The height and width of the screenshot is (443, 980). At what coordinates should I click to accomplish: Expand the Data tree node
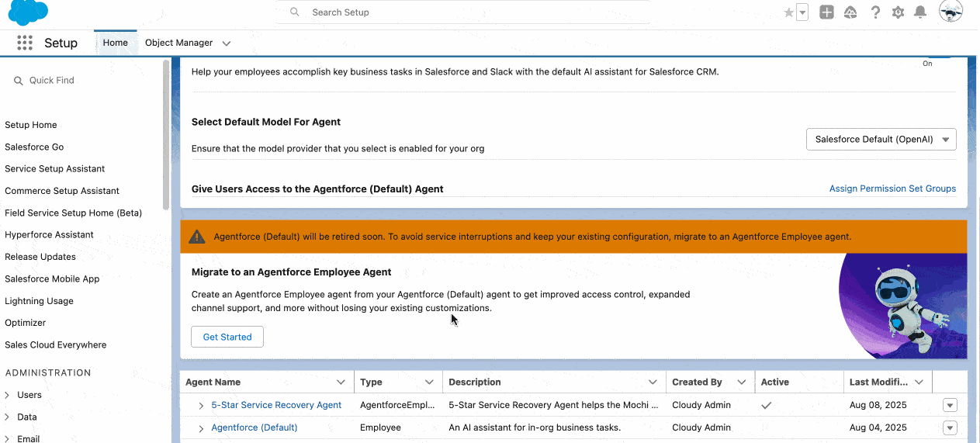(7, 417)
